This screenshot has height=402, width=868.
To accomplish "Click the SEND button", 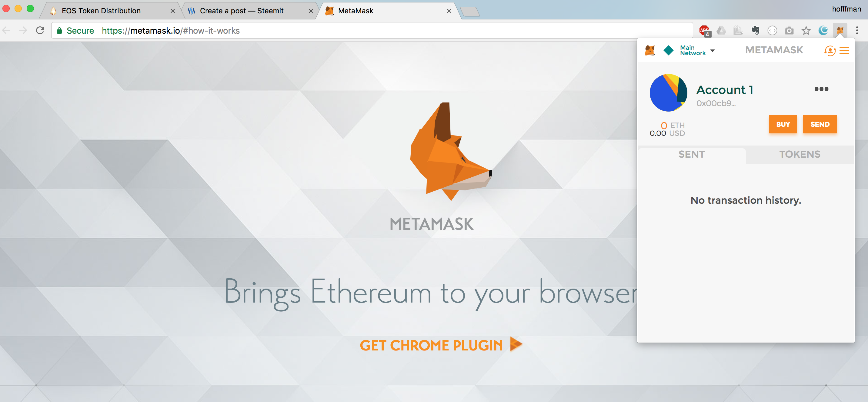I will (820, 124).
